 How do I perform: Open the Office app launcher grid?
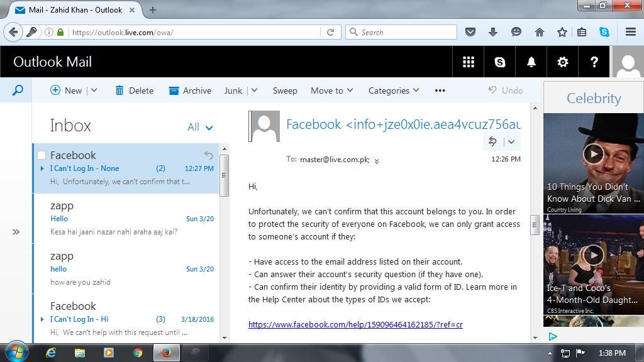(x=468, y=62)
